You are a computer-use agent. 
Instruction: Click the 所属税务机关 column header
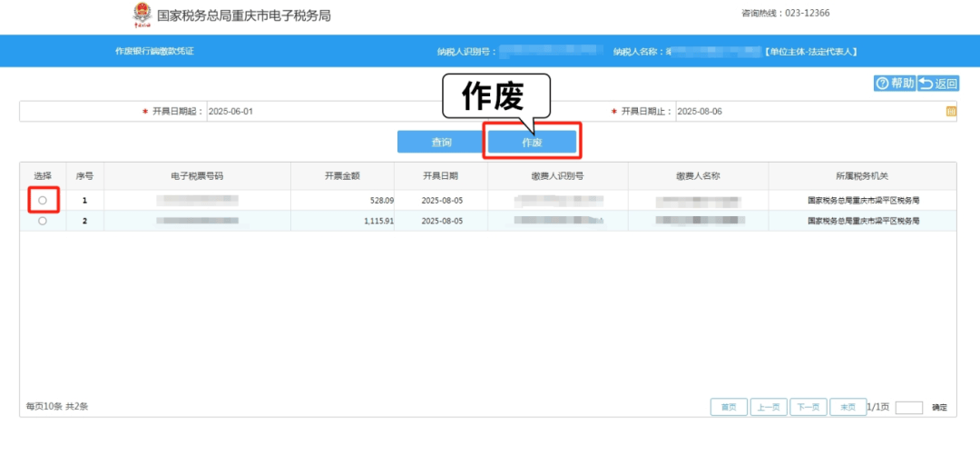pos(862,175)
